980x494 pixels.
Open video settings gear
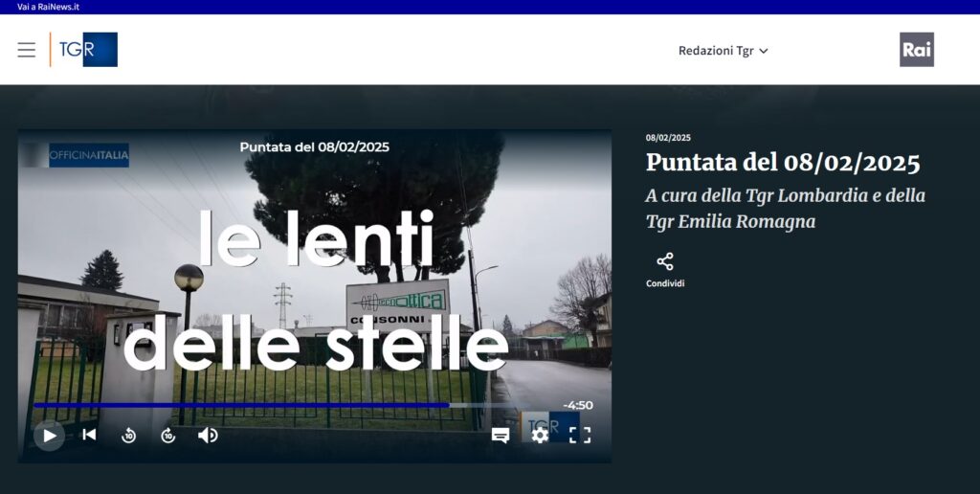tap(540, 436)
